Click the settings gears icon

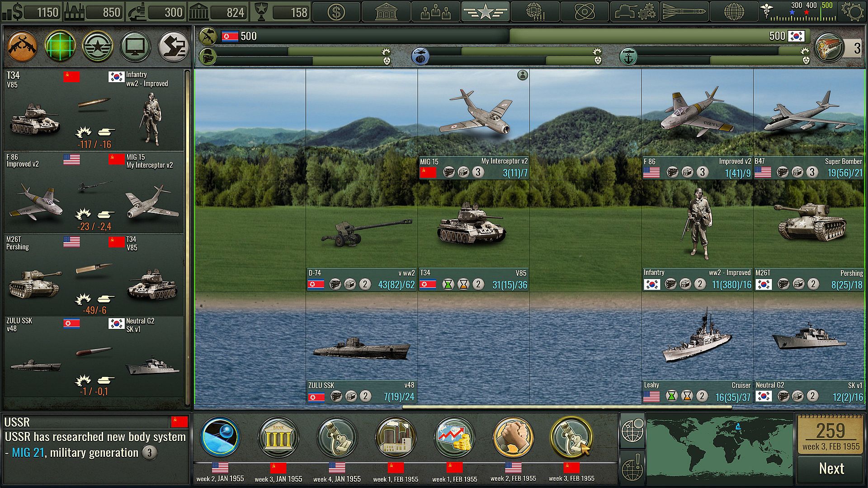tap(853, 12)
